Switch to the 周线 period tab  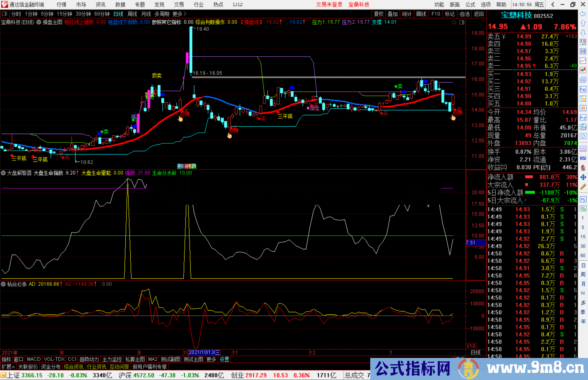point(132,14)
